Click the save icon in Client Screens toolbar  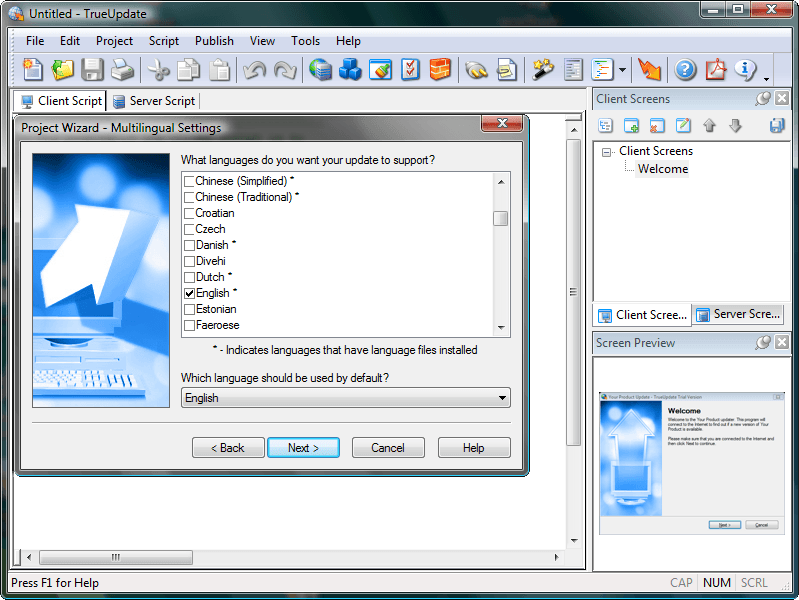[x=777, y=125]
